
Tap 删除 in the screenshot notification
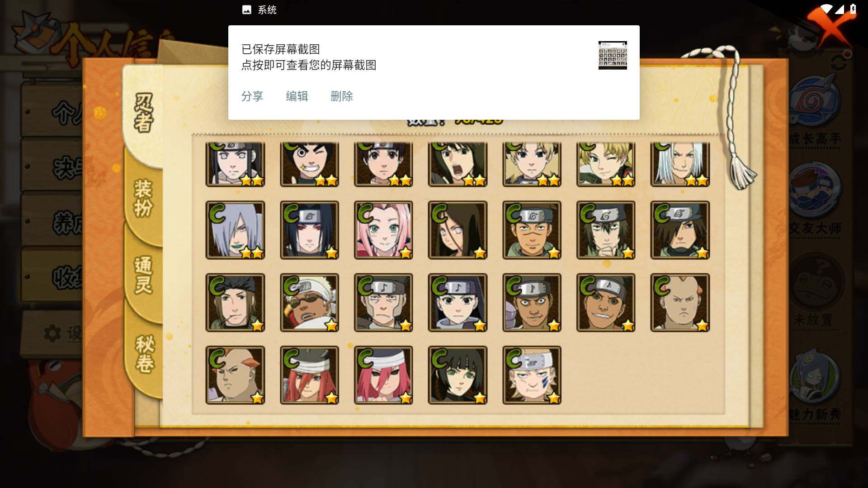click(342, 96)
